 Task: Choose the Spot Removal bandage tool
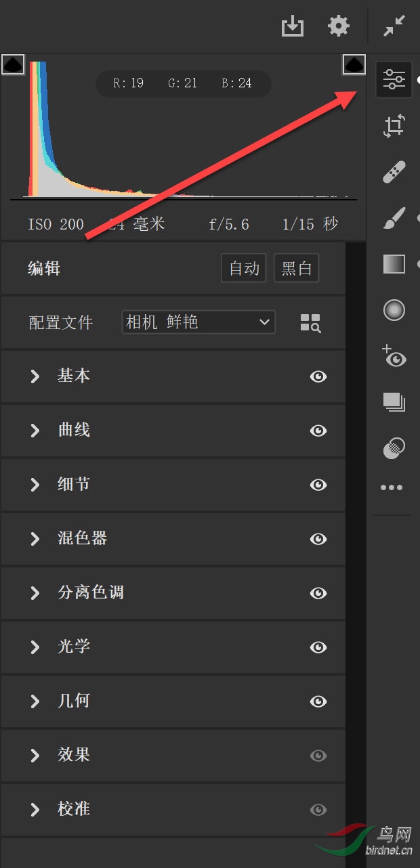coord(394,172)
